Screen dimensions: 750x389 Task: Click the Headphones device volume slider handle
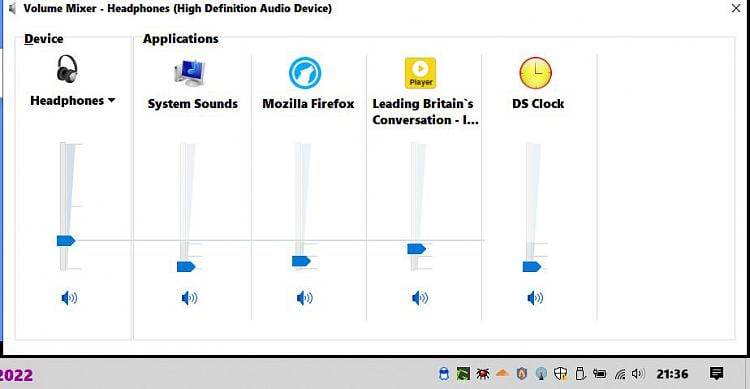pyautogui.click(x=66, y=241)
